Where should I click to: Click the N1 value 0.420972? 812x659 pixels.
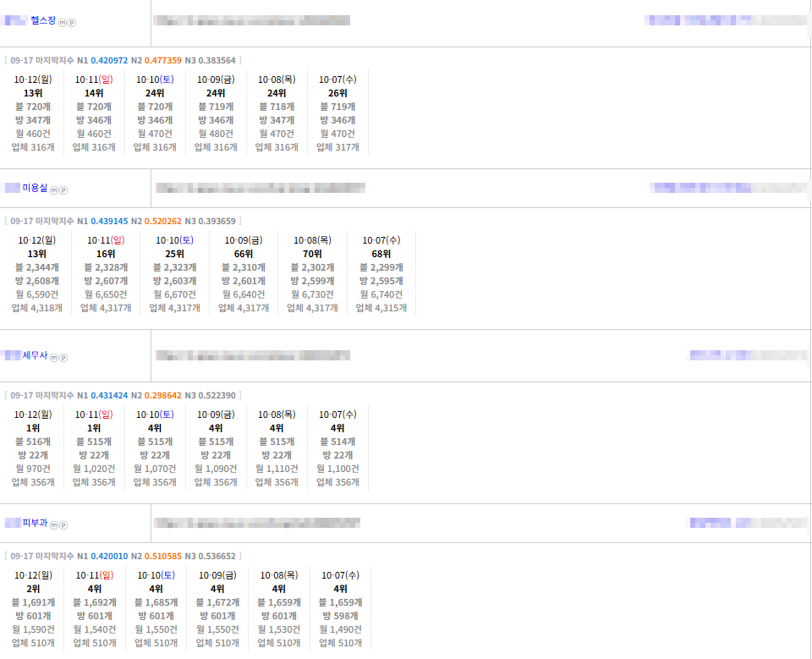pos(109,61)
